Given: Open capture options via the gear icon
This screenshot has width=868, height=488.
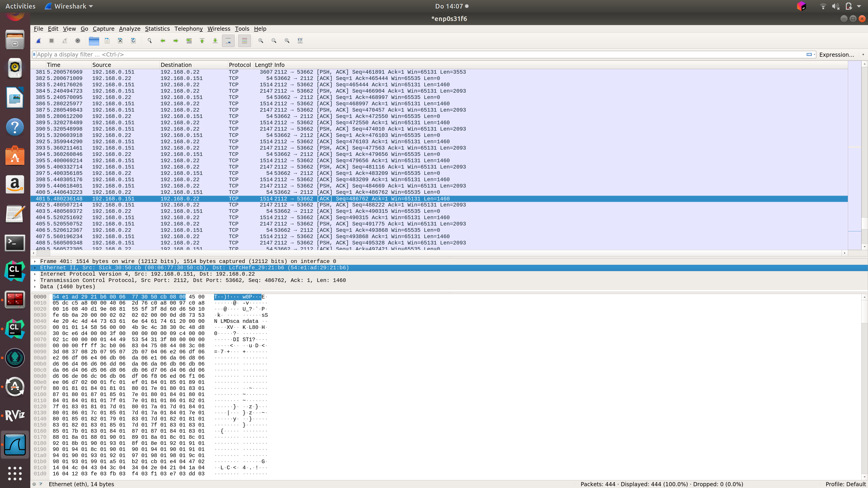Looking at the screenshot, I should point(78,40).
